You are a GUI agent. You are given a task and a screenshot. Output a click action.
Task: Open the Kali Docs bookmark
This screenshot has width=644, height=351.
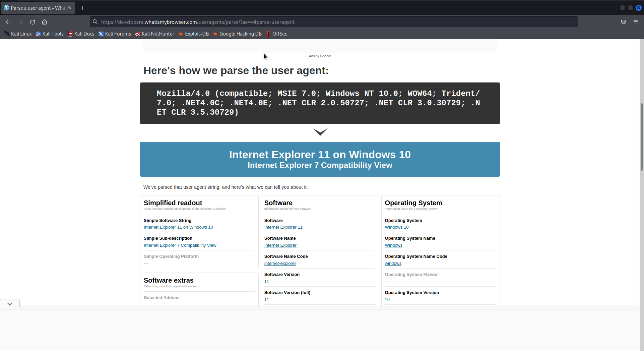click(81, 34)
